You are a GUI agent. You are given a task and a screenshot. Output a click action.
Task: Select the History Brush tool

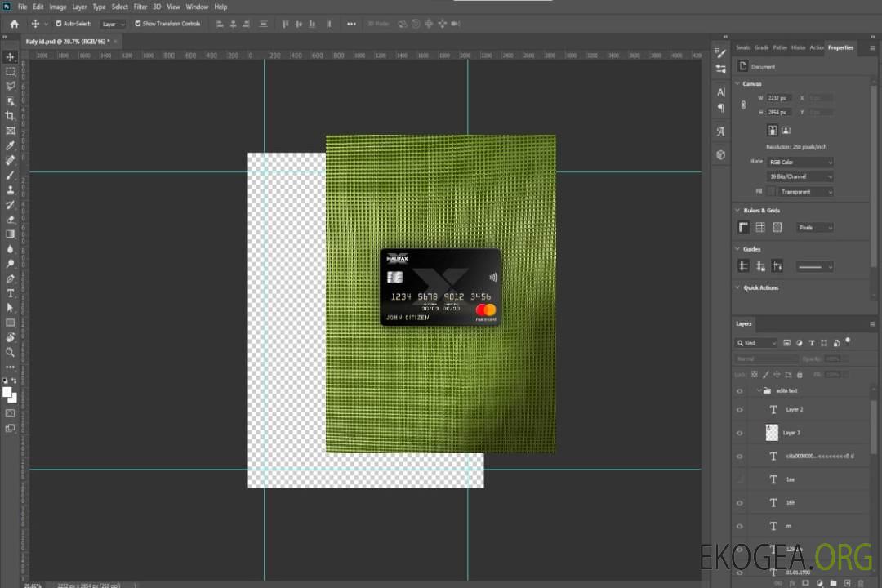[x=10, y=205]
